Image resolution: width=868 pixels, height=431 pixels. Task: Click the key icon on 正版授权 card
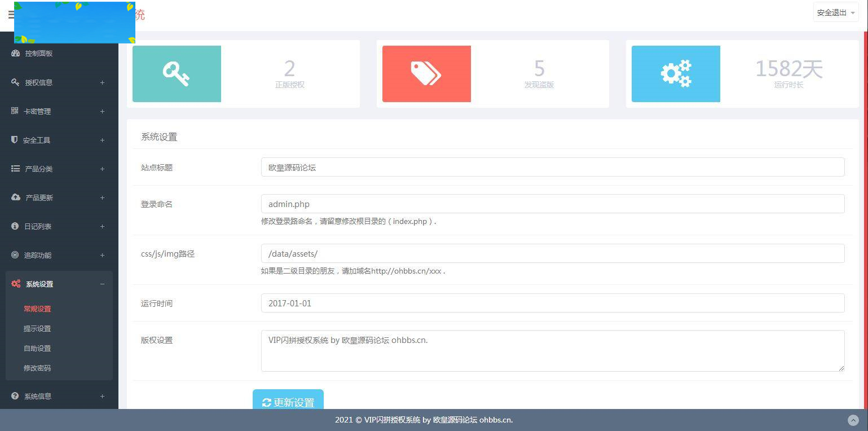pos(177,73)
